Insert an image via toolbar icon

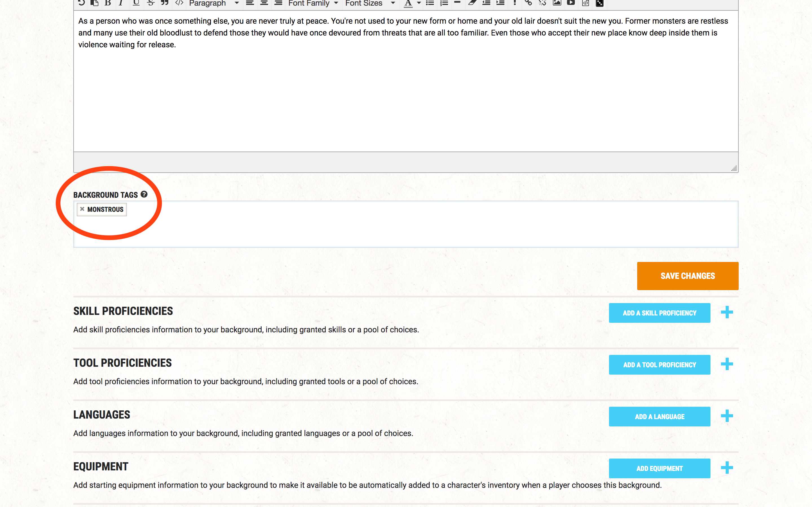557,3
